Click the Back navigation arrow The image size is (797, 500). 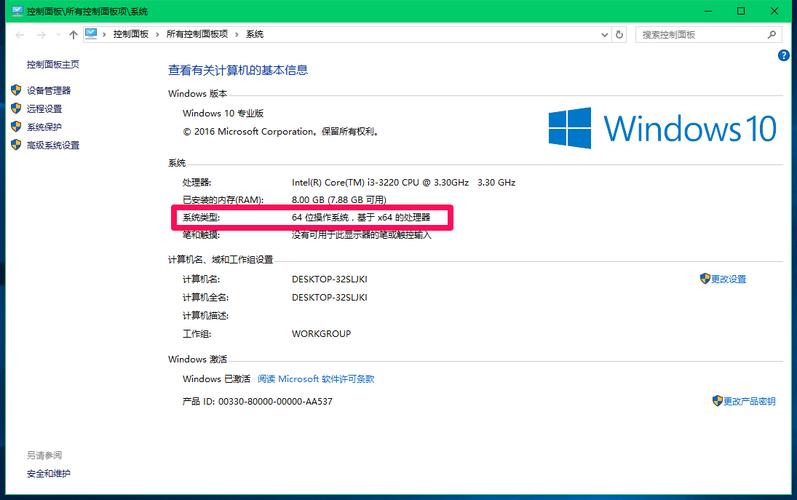pos(20,35)
